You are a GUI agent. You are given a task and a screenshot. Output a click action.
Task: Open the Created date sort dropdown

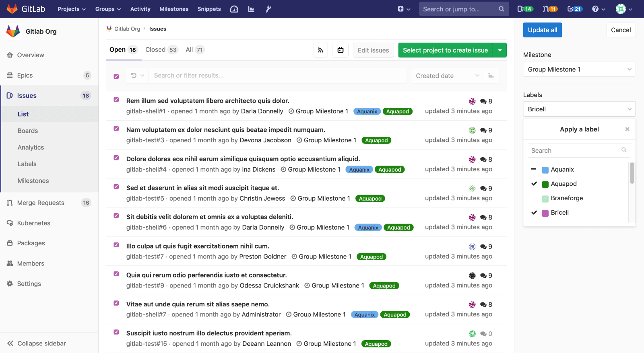(447, 76)
